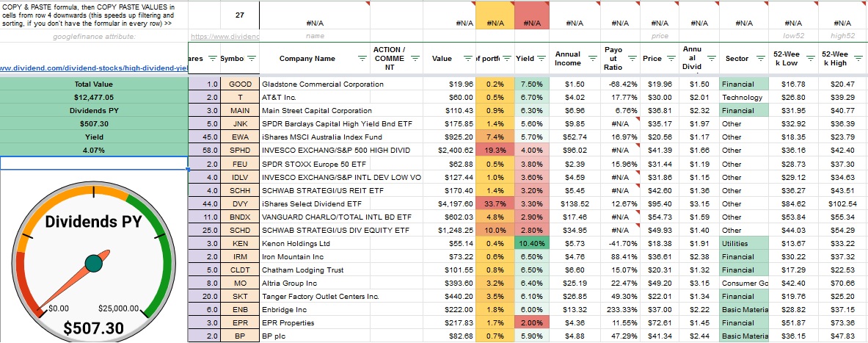Open the dividend.com high-dividend-yield link
Screen dimensions: 868x343
coord(94,68)
